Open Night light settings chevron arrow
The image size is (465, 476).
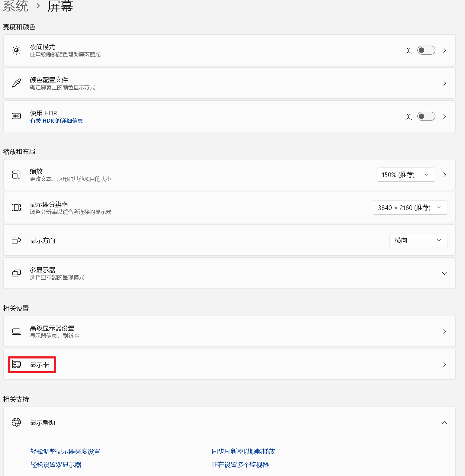click(x=444, y=50)
